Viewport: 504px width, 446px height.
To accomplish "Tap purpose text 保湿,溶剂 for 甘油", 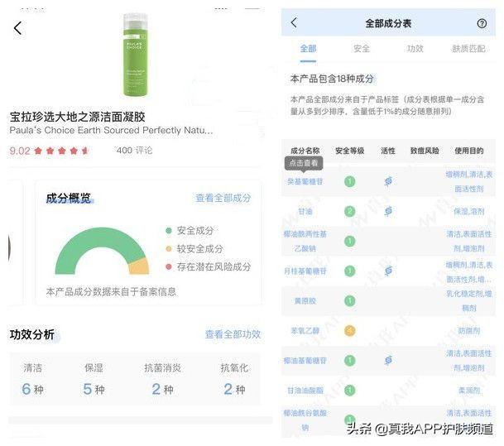I will coord(469,212).
